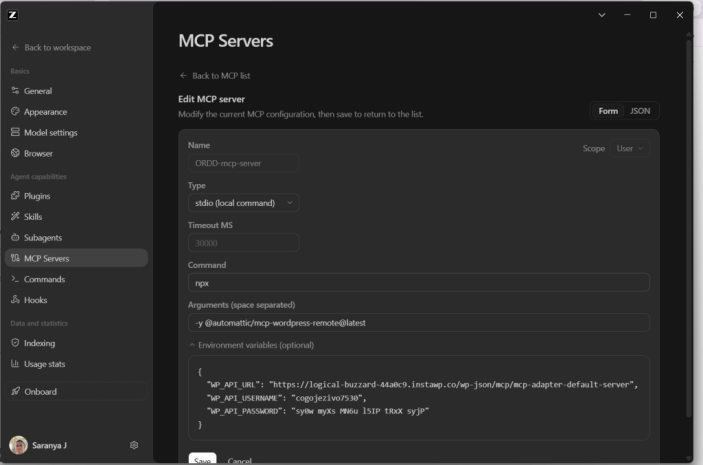Open the Plugins page

[x=76, y=196]
